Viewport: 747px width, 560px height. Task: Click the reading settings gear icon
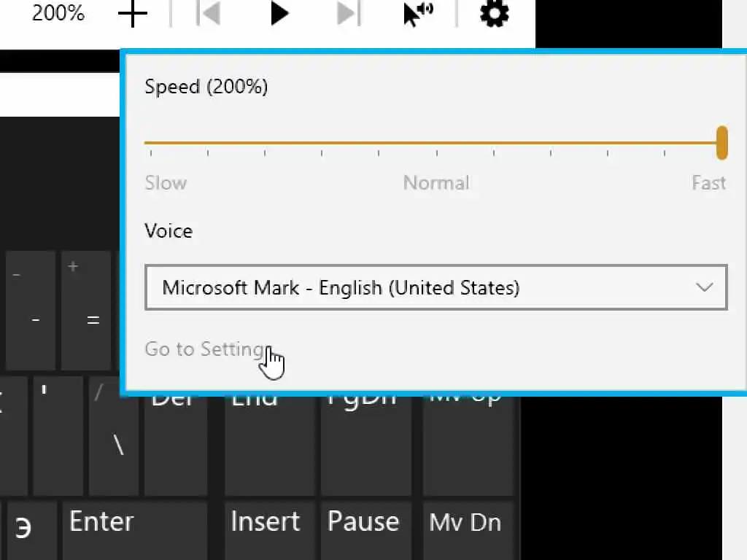(x=494, y=13)
